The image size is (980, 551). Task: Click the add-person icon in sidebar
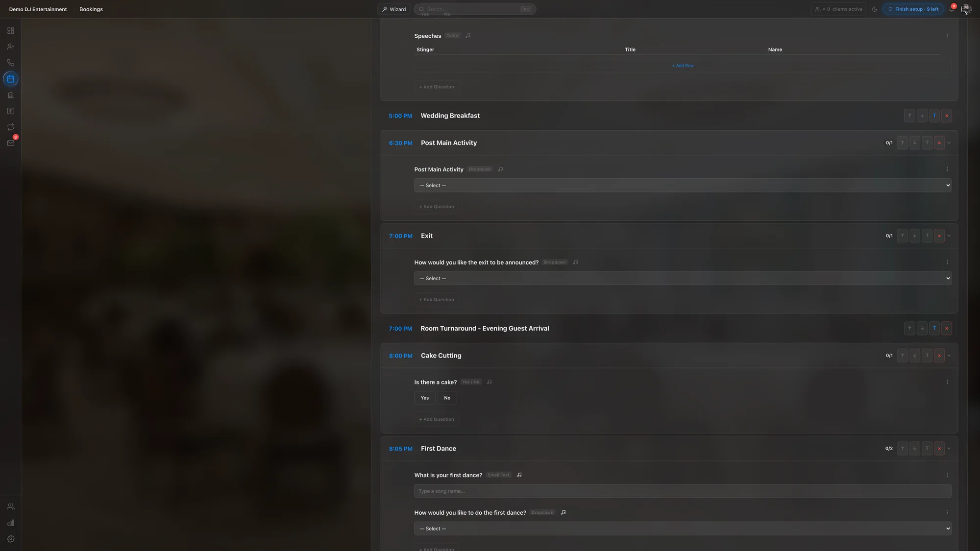[x=11, y=47]
